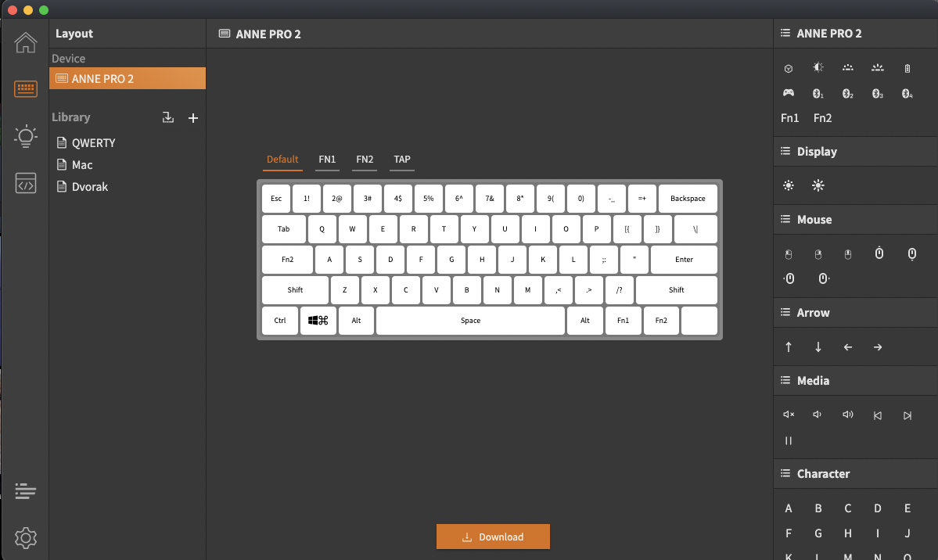Select the Bluetooth 1 key icon
The height and width of the screenshot is (560, 938).
pos(818,93)
